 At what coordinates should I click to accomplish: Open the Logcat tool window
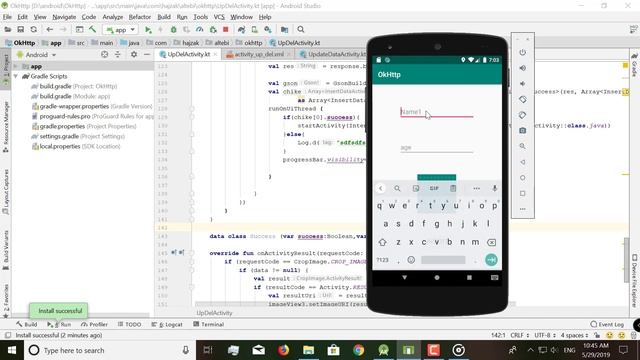click(x=167, y=324)
